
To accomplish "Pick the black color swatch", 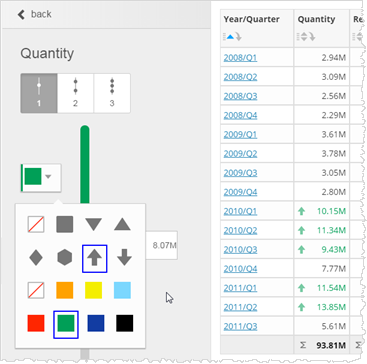I will coord(125,323).
